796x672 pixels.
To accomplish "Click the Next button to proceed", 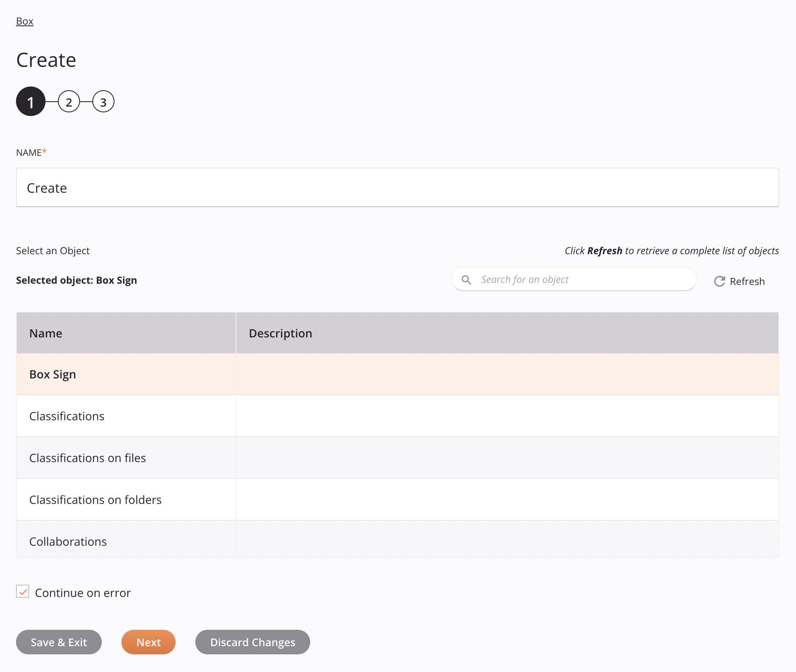I will [x=148, y=642].
